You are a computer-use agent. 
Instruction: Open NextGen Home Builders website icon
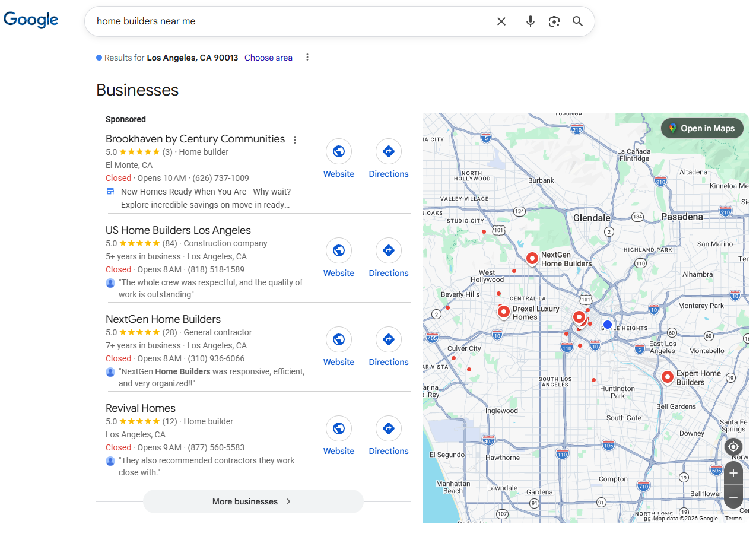339,340
